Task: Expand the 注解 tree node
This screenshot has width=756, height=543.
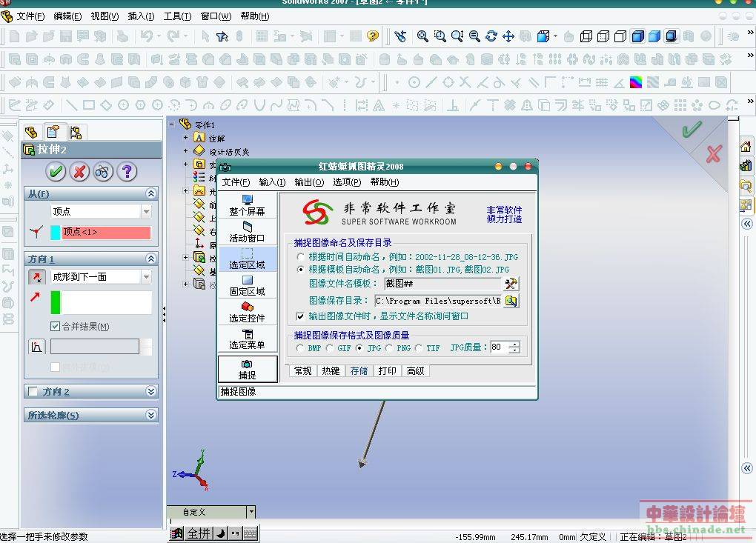Action: click(x=185, y=138)
